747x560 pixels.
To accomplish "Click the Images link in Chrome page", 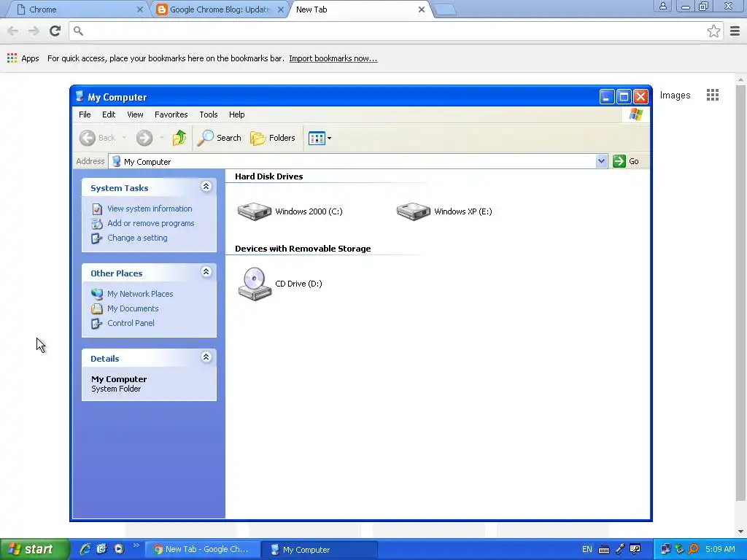I will (675, 96).
